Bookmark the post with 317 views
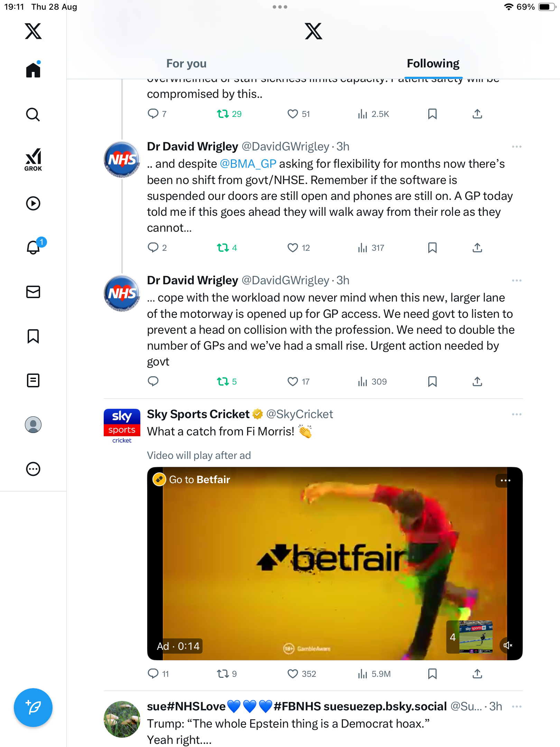 point(432,248)
